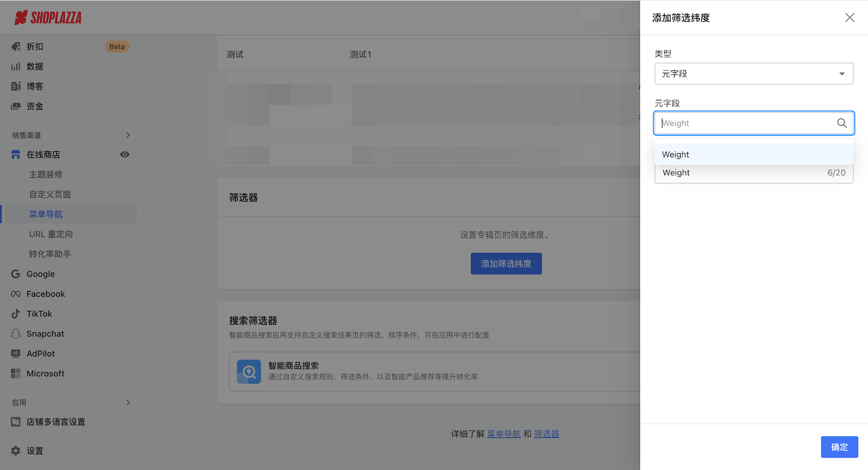Open URL 重定向 menu item
The image size is (868, 470).
pyautogui.click(x=51, y=234)
